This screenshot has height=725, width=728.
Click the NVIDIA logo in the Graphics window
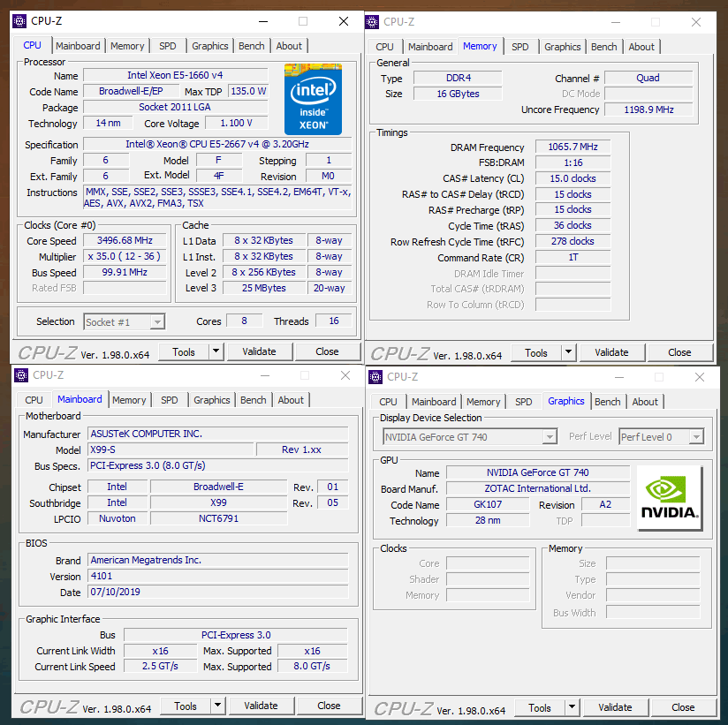[x=670, y=498]
